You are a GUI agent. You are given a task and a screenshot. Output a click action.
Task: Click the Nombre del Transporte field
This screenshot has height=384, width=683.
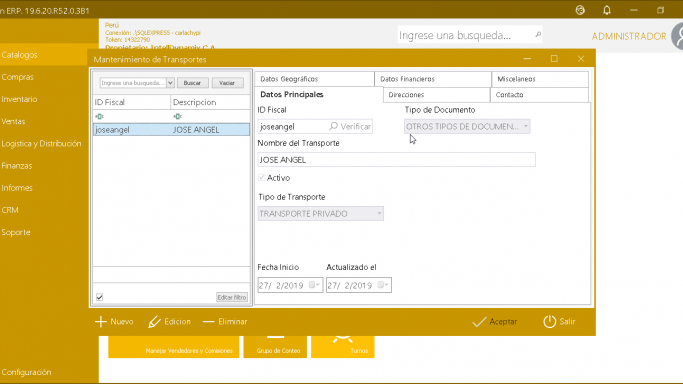pos(396,160)
